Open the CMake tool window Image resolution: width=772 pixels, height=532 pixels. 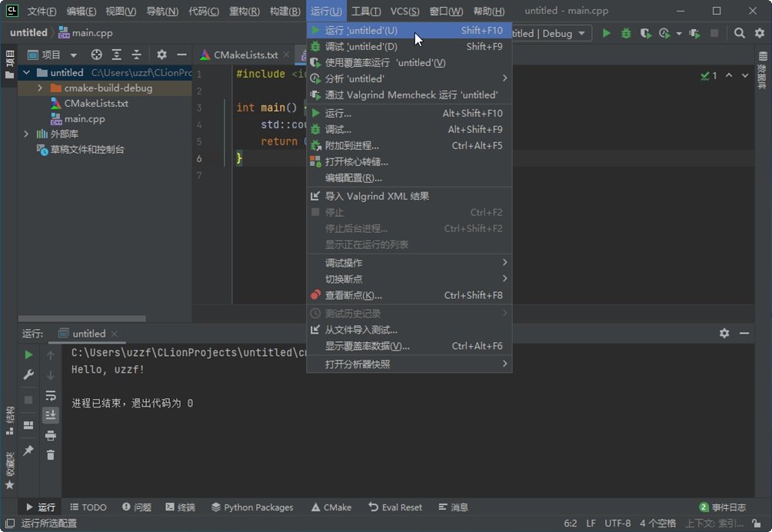click(x=331, y=507)
